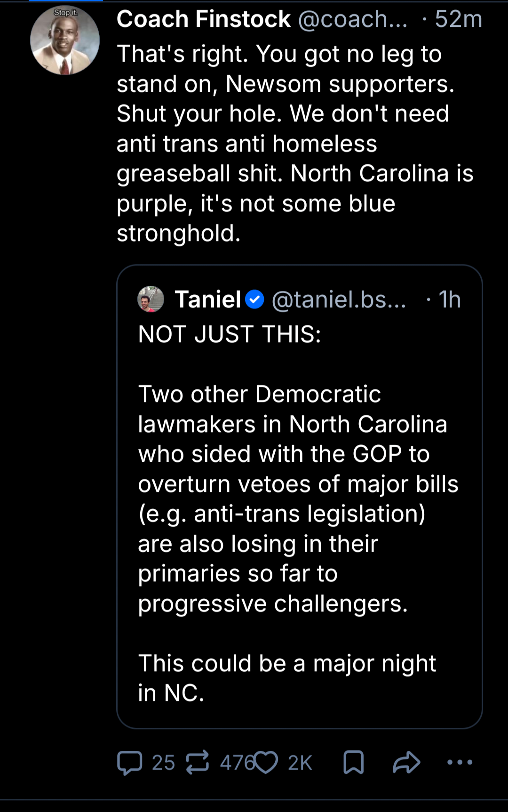The image size is (508, 812).
Task: Click the 2K likes count
Action: tap(300, 763)
